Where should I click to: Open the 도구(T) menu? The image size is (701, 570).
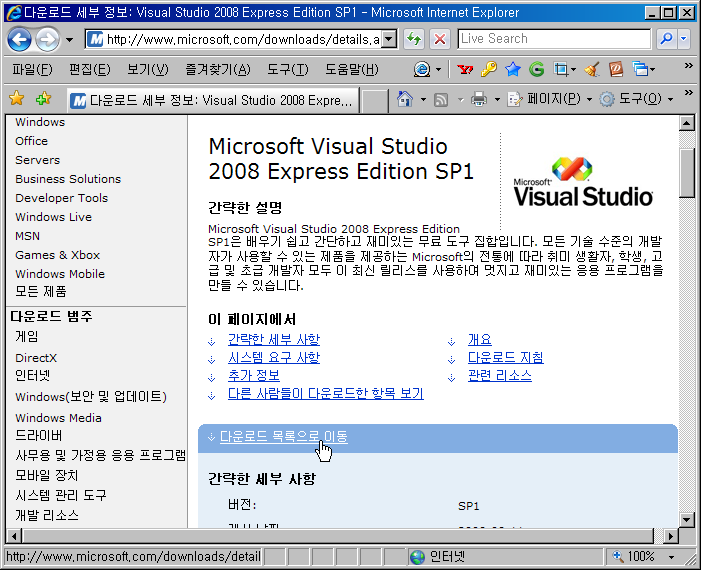[287, 69]
